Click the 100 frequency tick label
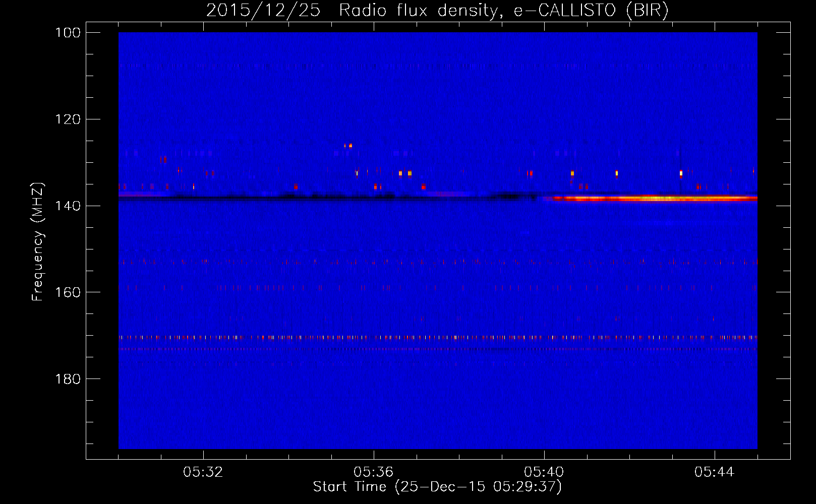Image resolution: width=816 pixels, height=504 pixels. coord(67,33)
